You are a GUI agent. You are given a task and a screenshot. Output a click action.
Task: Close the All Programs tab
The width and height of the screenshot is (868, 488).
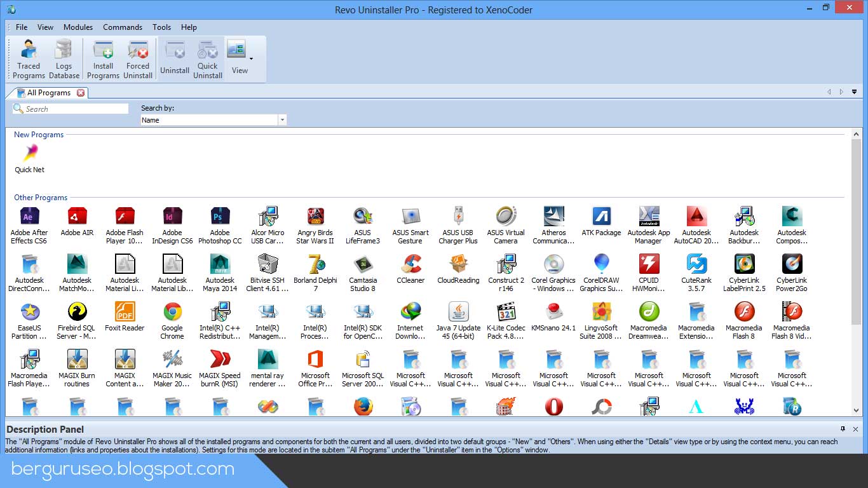pyautogui.click(x=81, y=93)
